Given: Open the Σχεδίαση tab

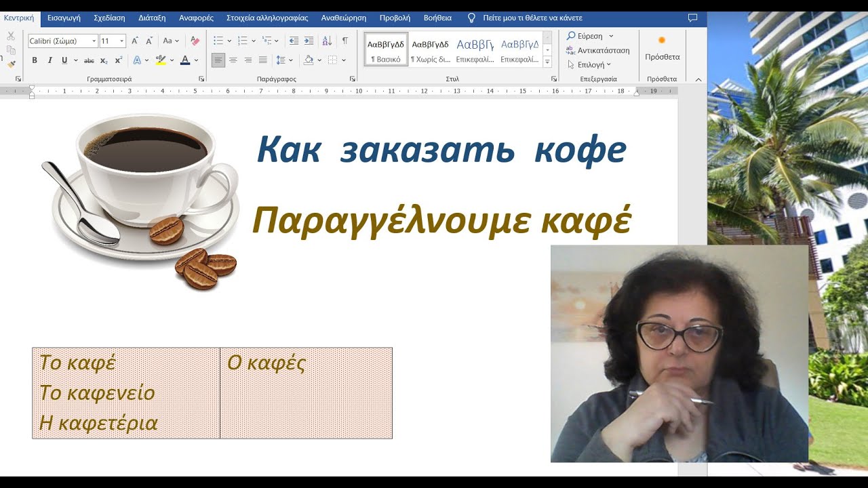Looking at the screenshot, I should (x=109, y=18).
